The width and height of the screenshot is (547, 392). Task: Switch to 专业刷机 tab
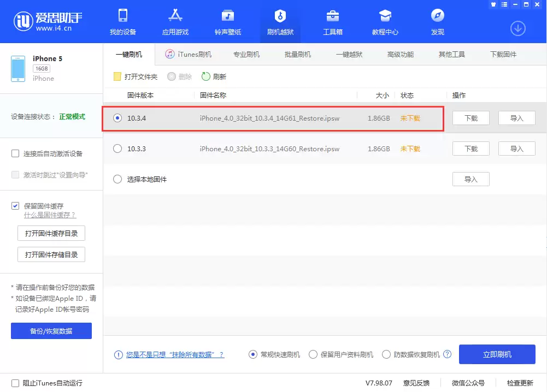[246, 55]
